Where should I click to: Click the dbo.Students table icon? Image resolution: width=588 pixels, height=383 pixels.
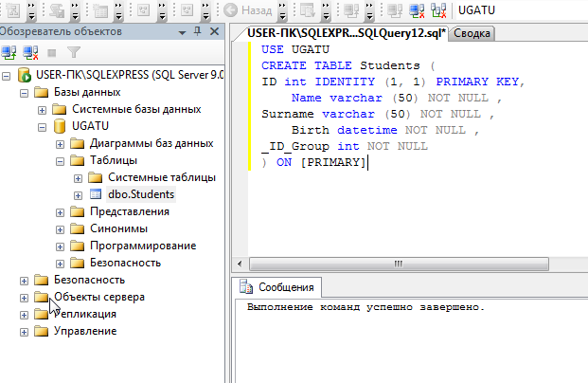(x=96, y=194)
